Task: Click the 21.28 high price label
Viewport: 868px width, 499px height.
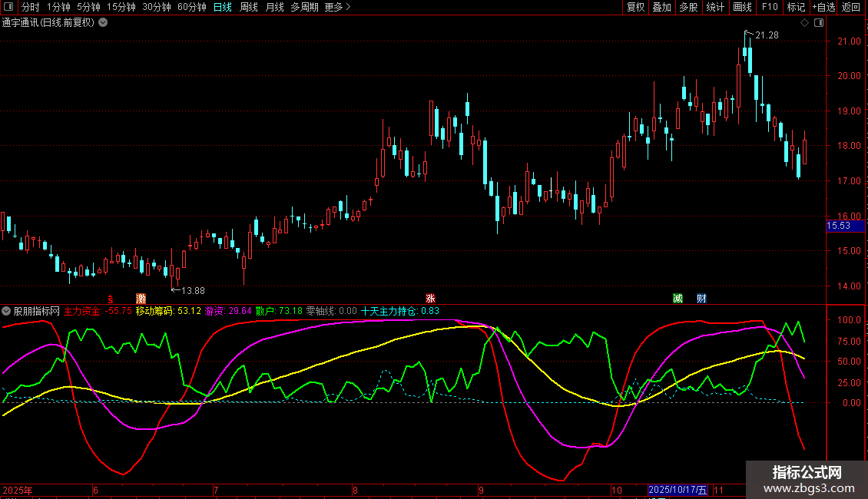Action: click(x=767, y=35)
